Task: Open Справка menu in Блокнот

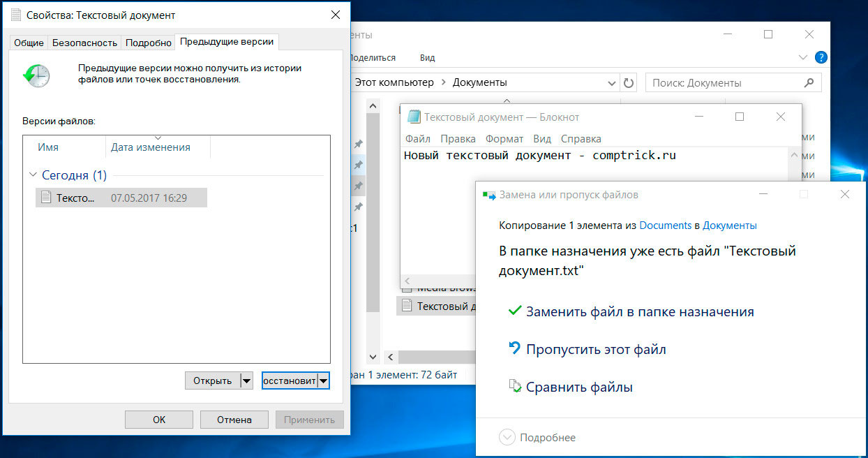Action: (581, 138)
